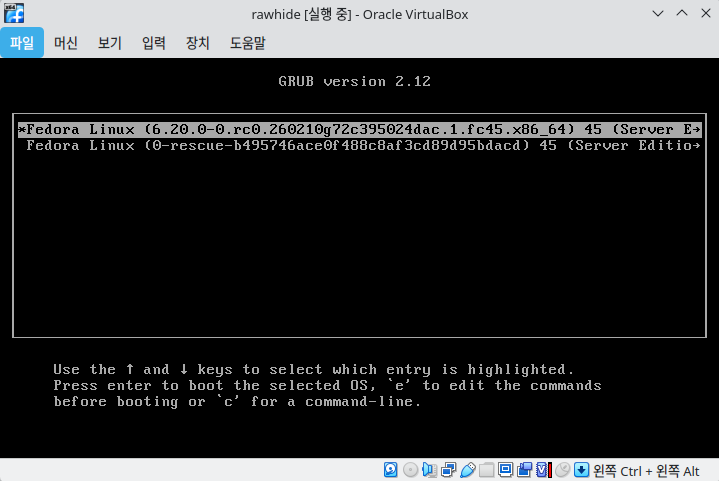
Task: Open the 보기 menu
Action: pos(110,43)
